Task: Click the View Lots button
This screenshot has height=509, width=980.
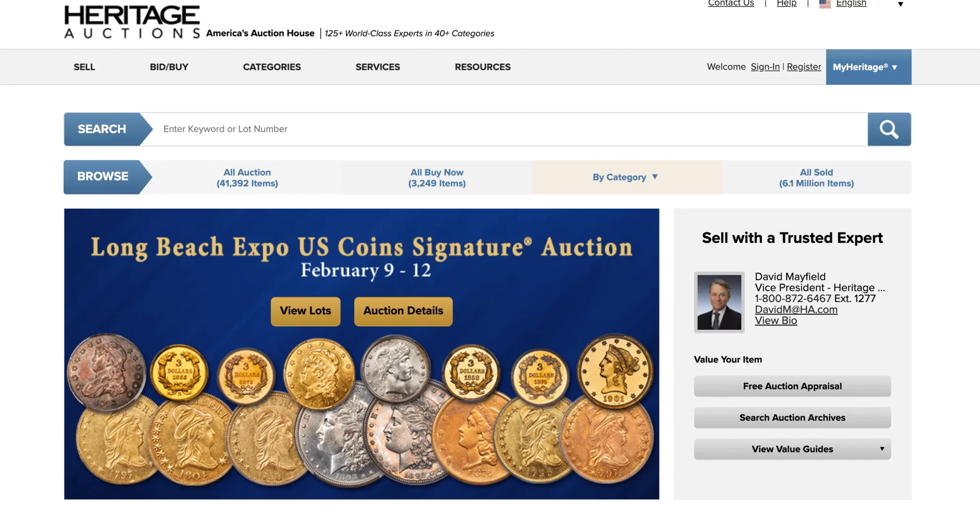Action: coord(305,311)
